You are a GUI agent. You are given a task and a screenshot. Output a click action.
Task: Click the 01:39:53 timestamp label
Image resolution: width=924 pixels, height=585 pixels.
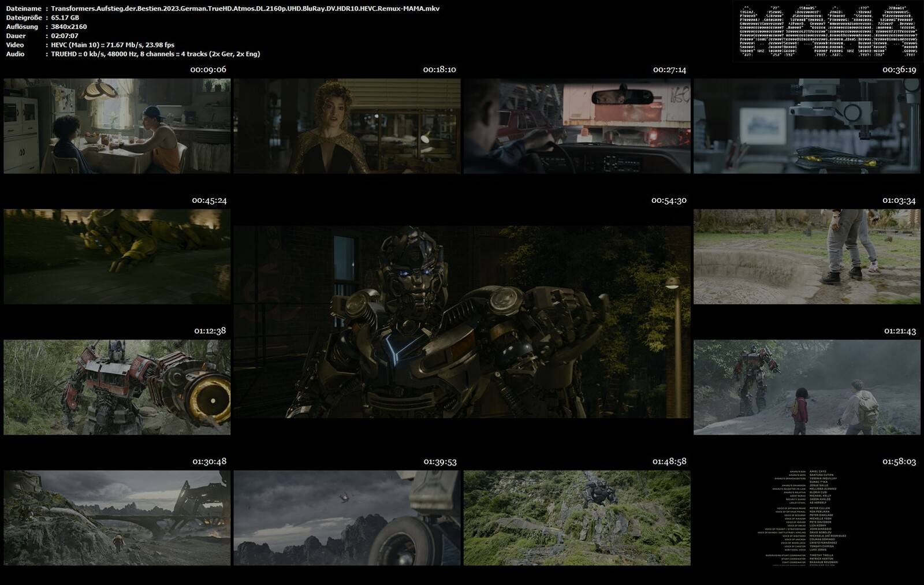pos(440,461)
